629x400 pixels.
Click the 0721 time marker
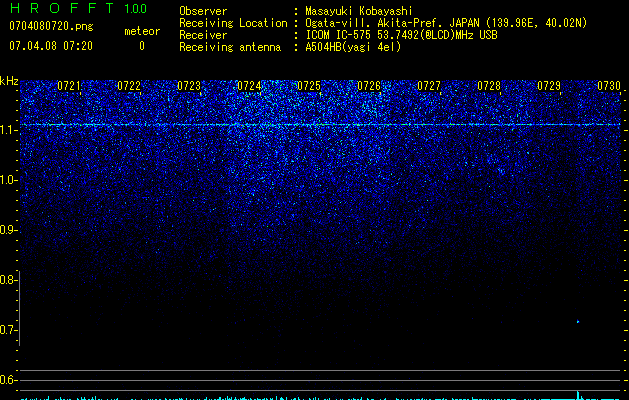tap(69, 86)
